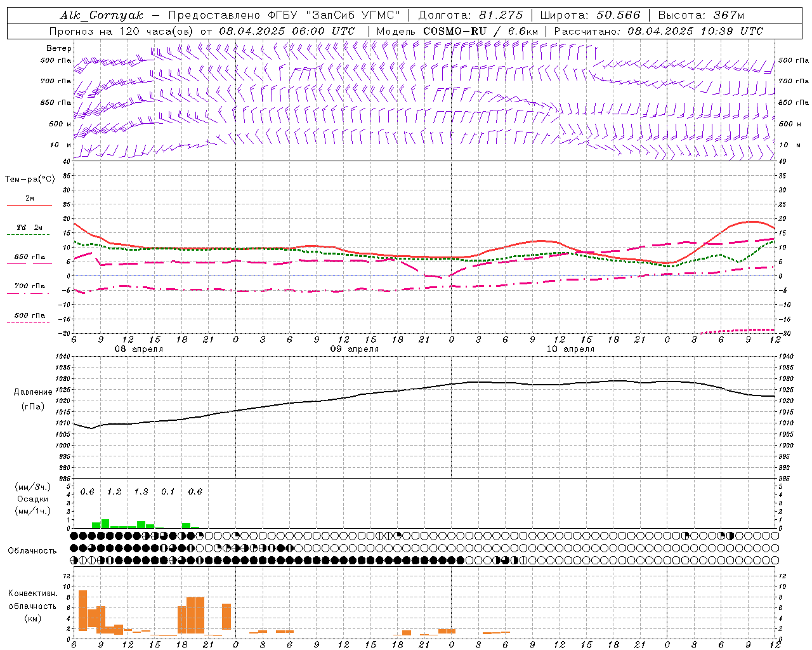Viewport: 812px width, 650px height.
Task: Click the computed time "08.04.2025 10:39 UTC"
Action: 695,31
